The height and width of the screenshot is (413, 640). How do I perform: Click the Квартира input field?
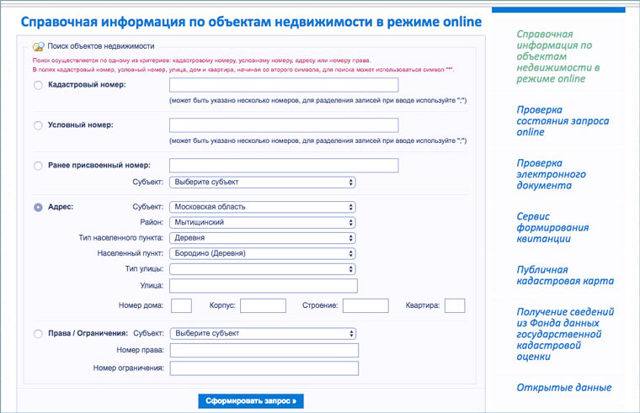[x=455, y=306]
